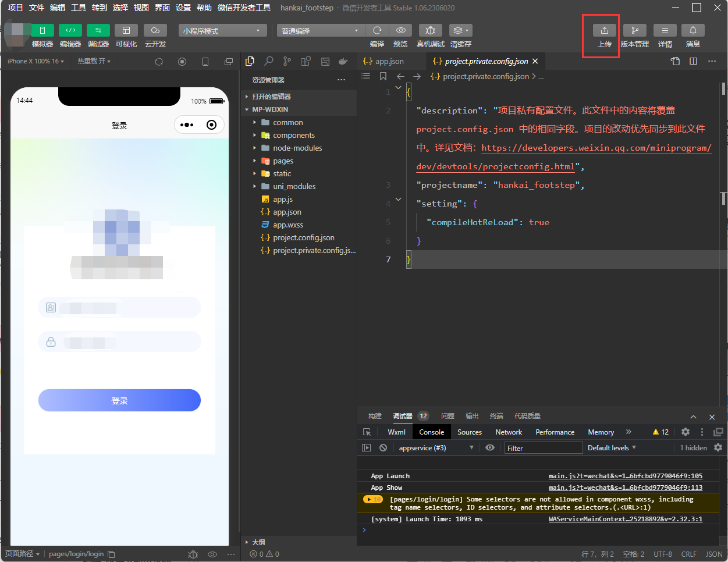Click the mini program capsule close circle button
This screenshot has height=562, width=728.
[212, 125]
